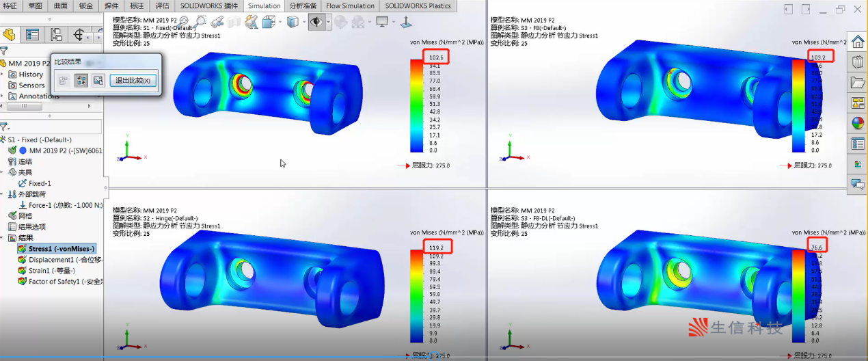Viewport: 868px width, 361px height.
Task: Open the ConfigurationManager tab
Action: tap(57, 35)
